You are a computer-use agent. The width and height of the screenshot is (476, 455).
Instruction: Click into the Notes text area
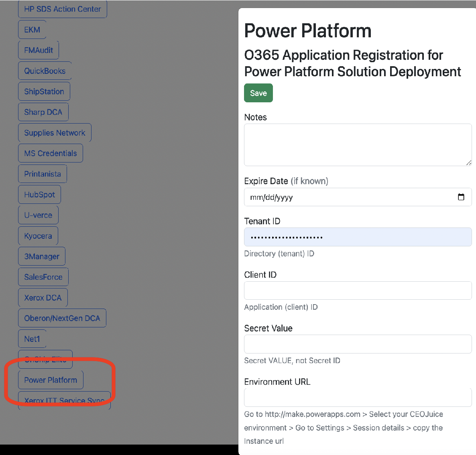358,145
